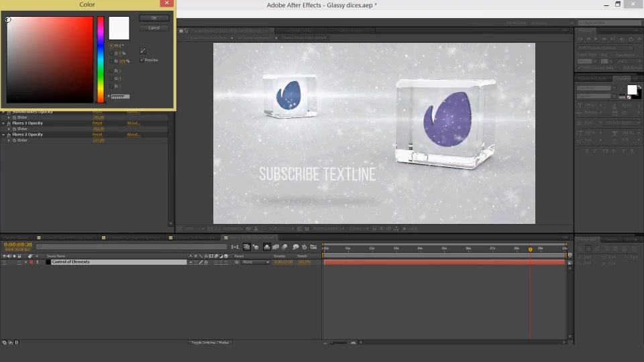Click label color square of Control of Elements layer
The width and height of the screenshot is (644, 362).
coord(32,262)
